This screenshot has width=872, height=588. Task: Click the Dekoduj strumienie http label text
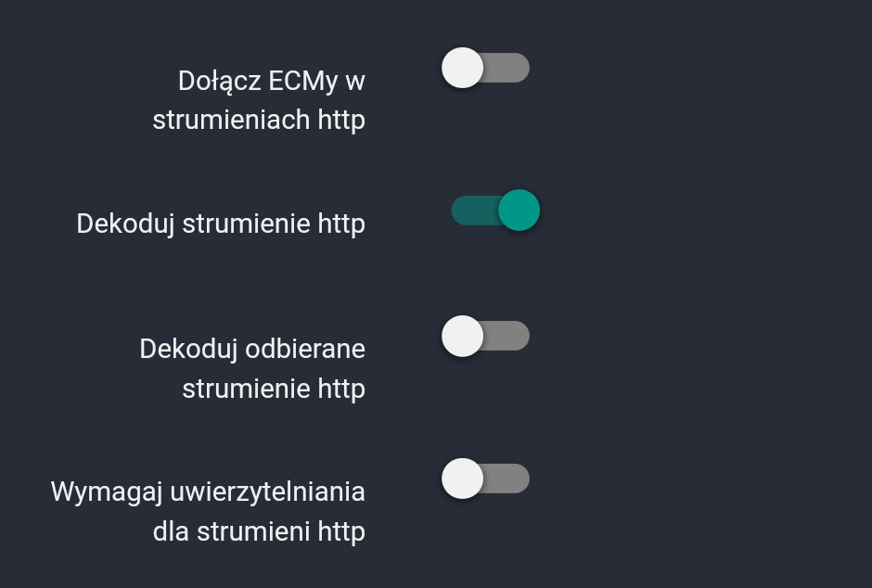point(221,224)
